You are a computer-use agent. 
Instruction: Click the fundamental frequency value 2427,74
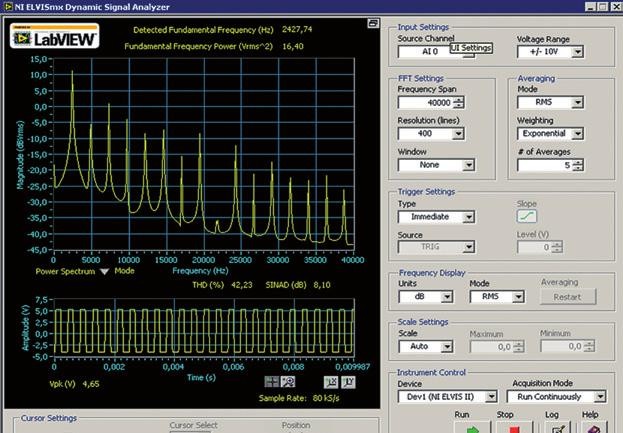click(x=297, y=29)
